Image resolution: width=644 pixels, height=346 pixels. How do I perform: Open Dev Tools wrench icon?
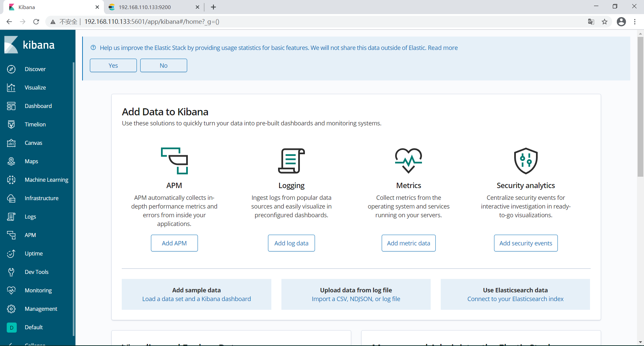coord(11,272)
